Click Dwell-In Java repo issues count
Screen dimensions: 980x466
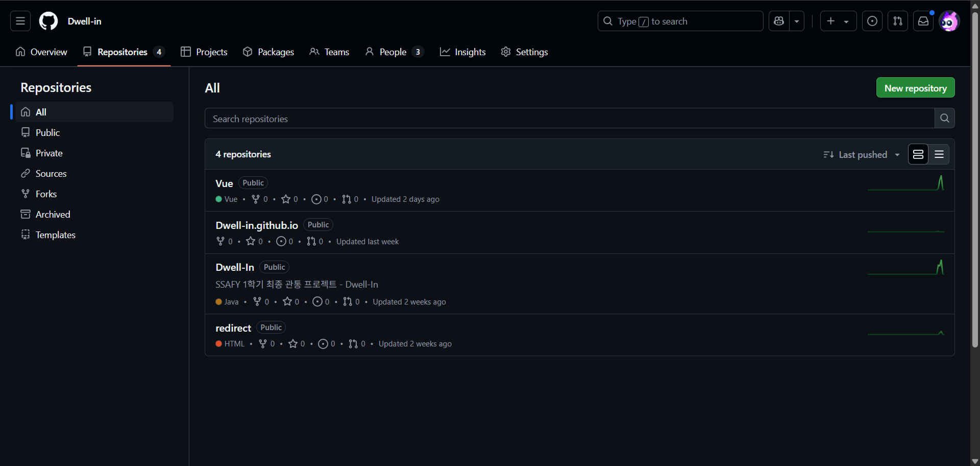[x=321, y=302]
